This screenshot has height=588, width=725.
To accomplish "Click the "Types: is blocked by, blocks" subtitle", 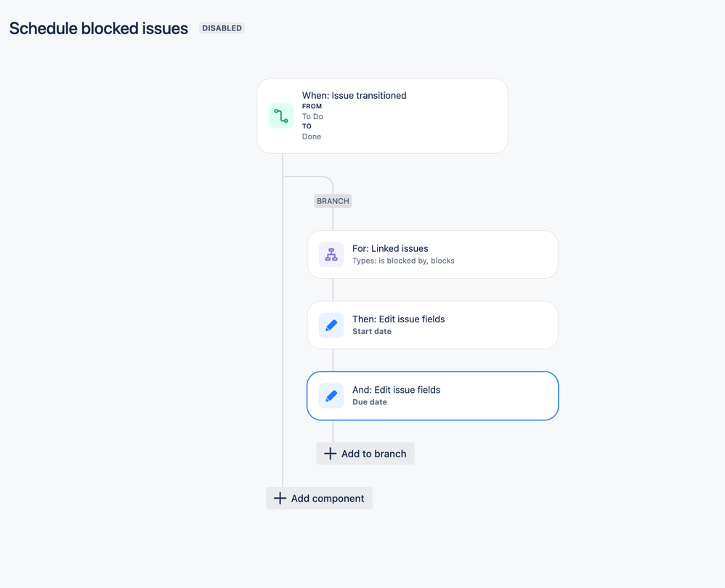I will pos(403,261).
